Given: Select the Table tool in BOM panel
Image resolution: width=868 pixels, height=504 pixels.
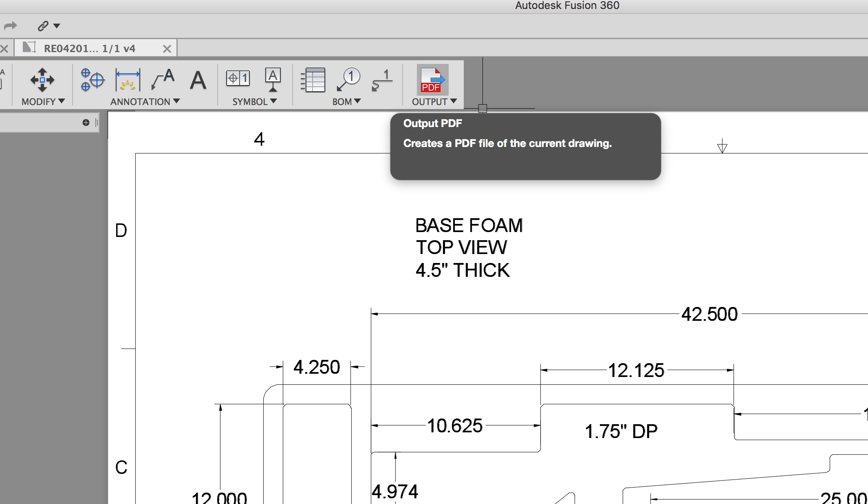Looking at the screenshot, I should click(x=313, y=80).
